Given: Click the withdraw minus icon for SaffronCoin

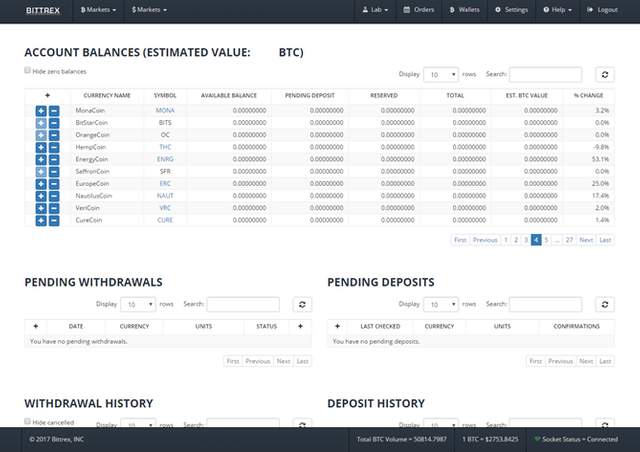Looking at the screenshot, I should (54, 172).
